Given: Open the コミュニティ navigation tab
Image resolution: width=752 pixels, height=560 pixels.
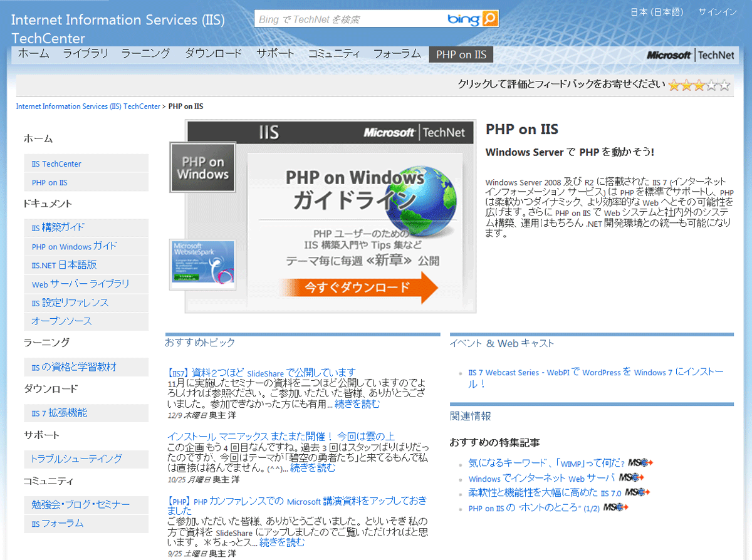Looking at the screenshot, I should [x=334, y=54].
